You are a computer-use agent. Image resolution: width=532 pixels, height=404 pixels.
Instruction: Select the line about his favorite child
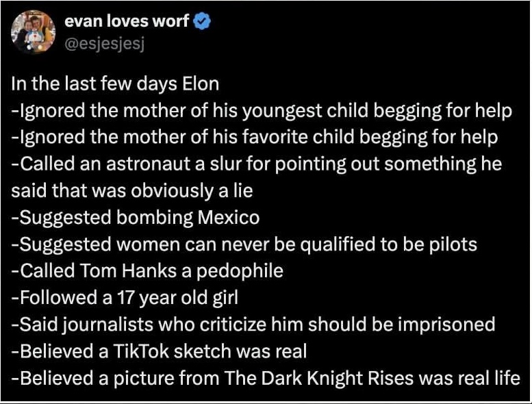pyautogui.click(x=255, y=138)
